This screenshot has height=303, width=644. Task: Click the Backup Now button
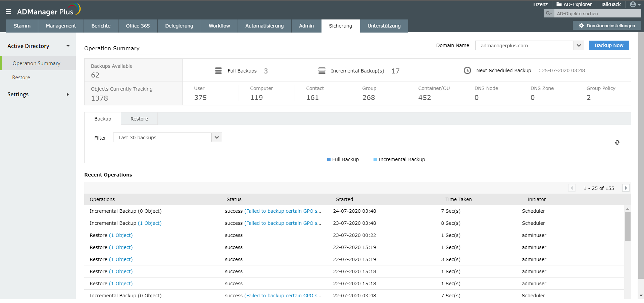click(608, 45)
